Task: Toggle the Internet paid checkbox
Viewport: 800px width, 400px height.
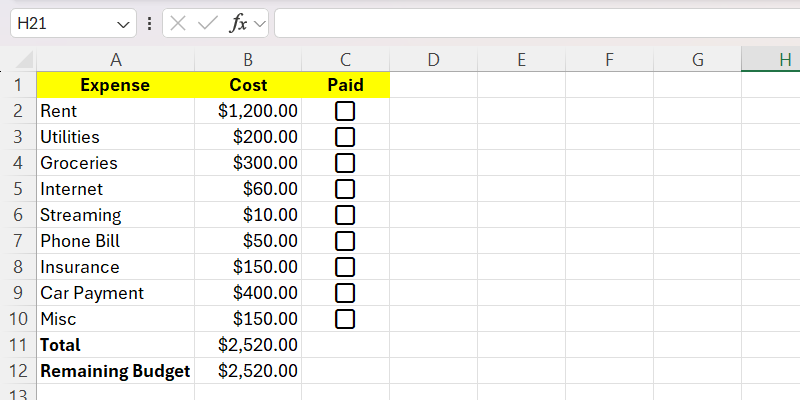Action: (x=345, y=189)
